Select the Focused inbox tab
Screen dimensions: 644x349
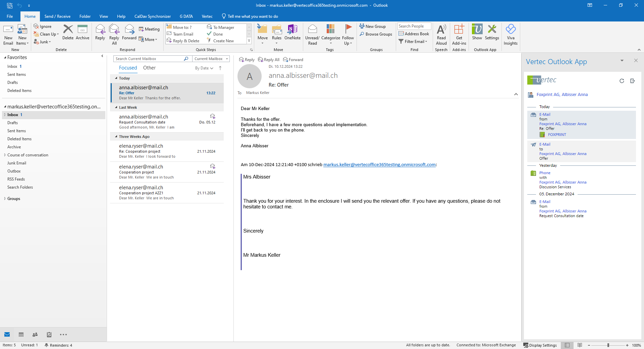(x=128, y=68)
